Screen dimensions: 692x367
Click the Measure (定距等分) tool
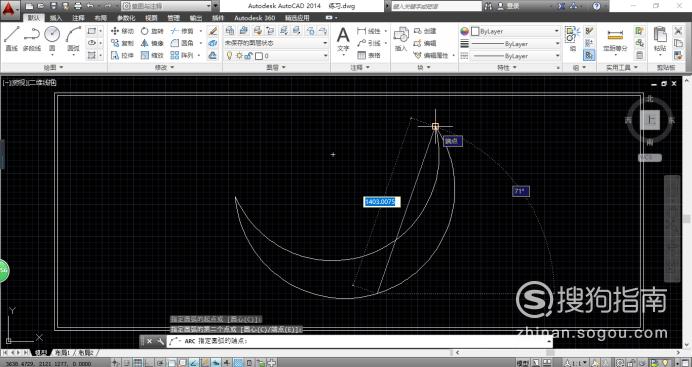pos(615,40)
